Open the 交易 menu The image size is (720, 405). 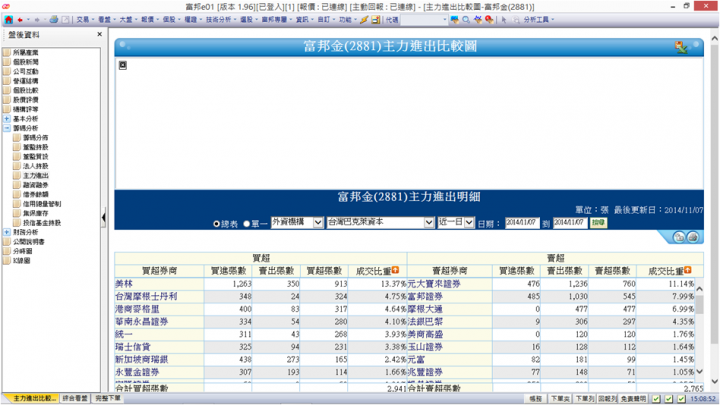[85, 20]
